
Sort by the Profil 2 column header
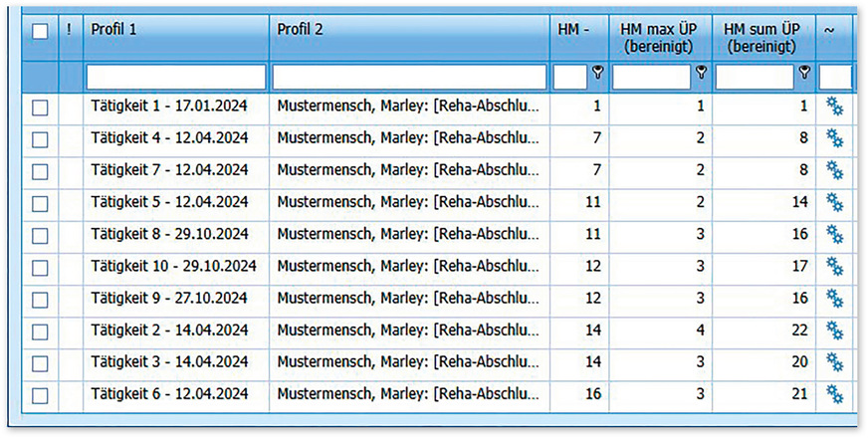point(410,38)
